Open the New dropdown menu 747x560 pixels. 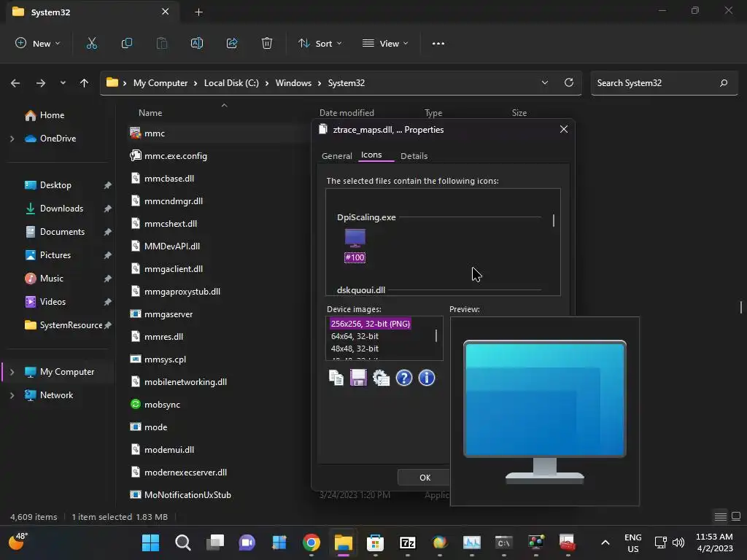(38, 43)
